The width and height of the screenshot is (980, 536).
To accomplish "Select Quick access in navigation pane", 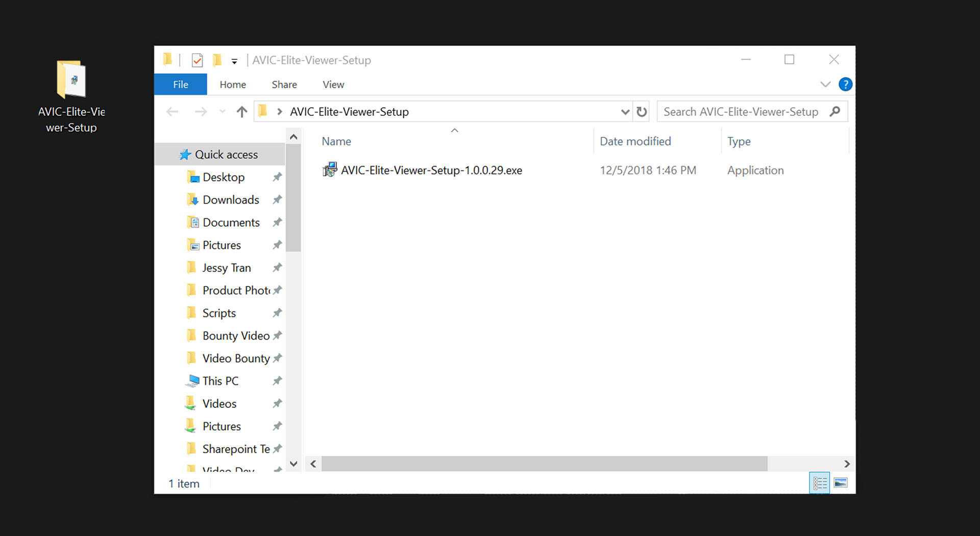I will tap(226, 155).
